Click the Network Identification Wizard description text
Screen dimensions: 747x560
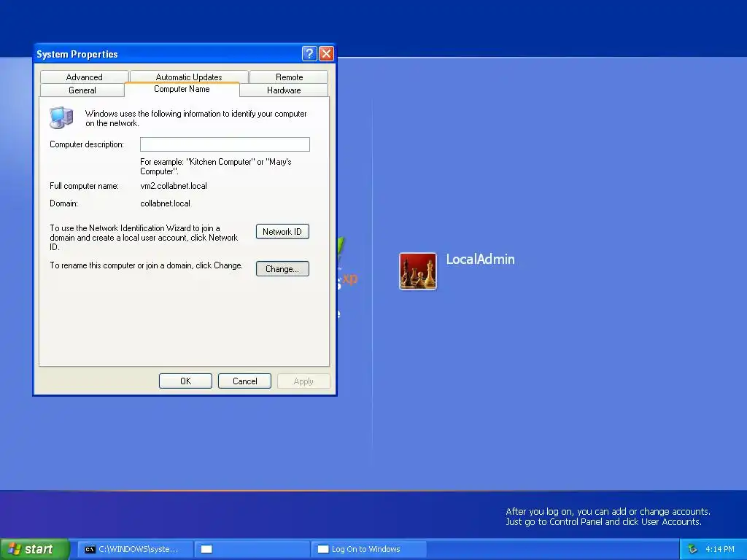[144, 237]
